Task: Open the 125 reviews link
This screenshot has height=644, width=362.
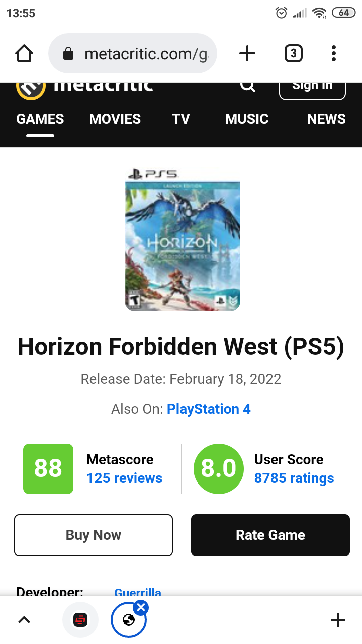Action: point(124,478)
